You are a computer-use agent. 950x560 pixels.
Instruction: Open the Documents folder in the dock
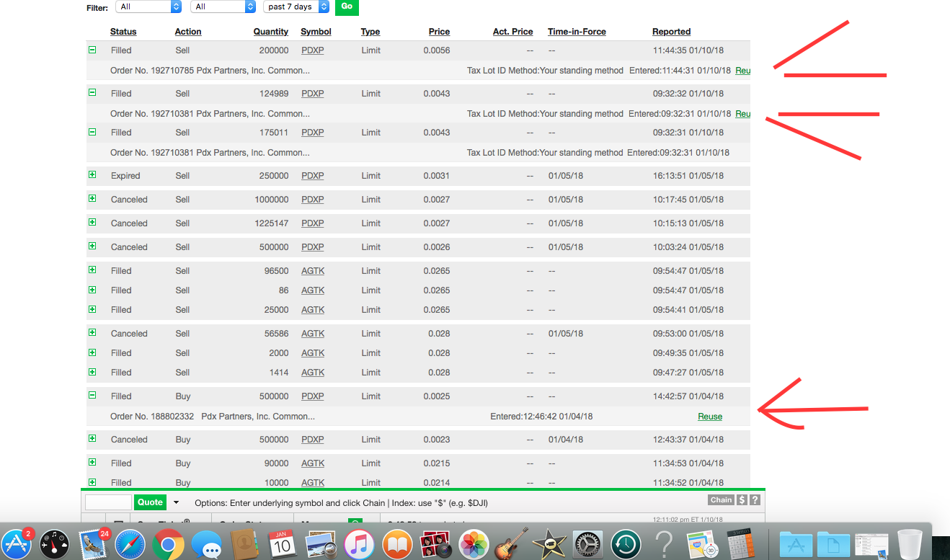click(834, 544)
